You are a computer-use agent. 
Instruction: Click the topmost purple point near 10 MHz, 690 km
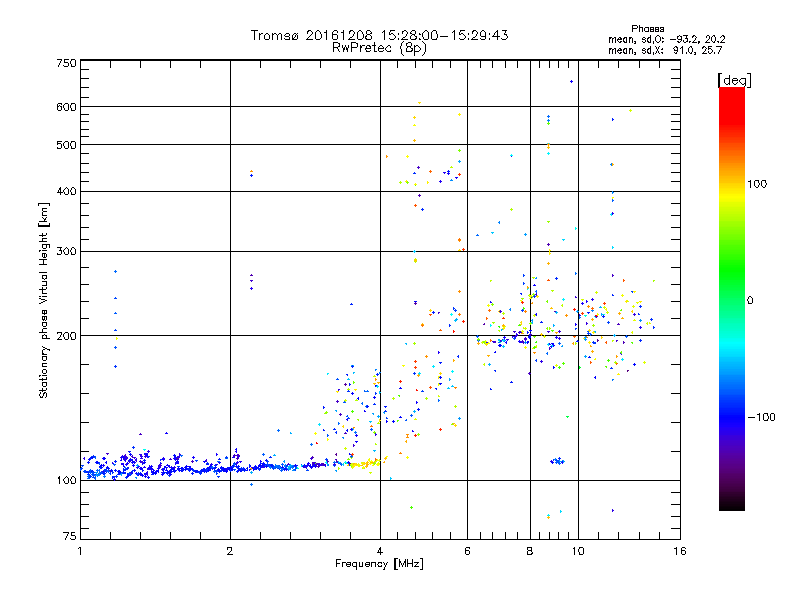571,81
